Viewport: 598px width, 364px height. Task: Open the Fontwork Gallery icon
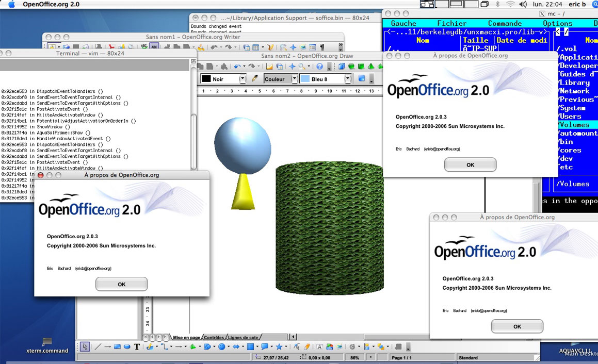pyautogui.click(x=319, y=346)
